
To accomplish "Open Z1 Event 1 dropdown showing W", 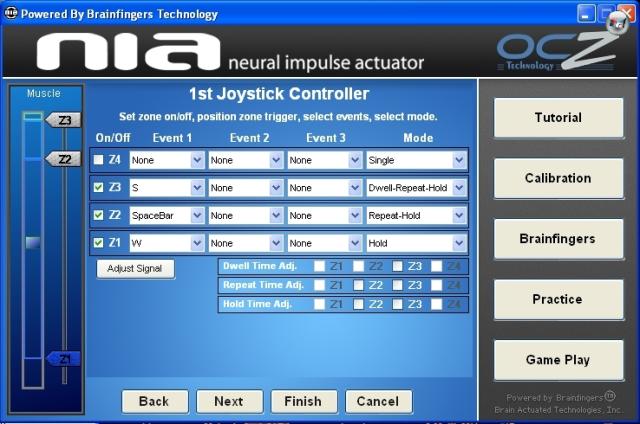I will (x=167, y=243).
